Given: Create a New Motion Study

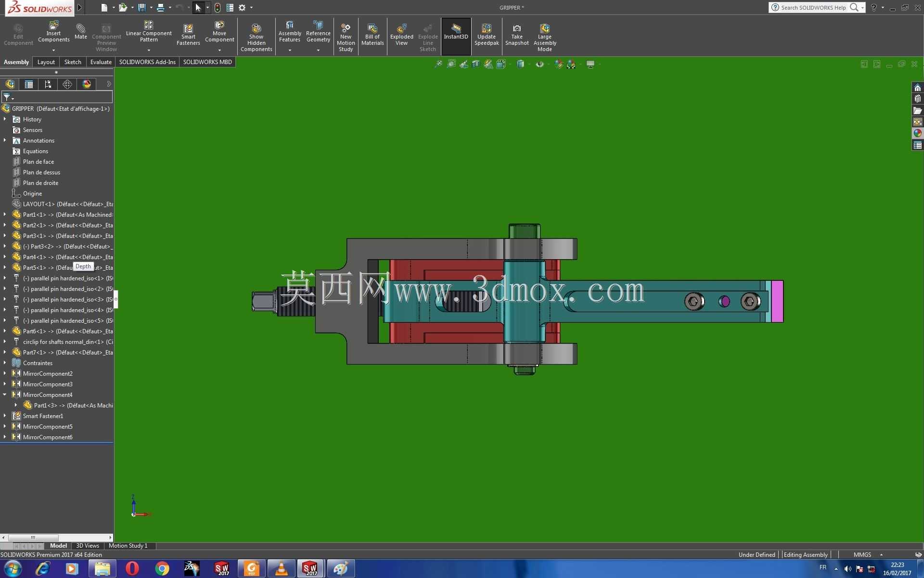Looking at the screenshot, I should pos(346,38).
